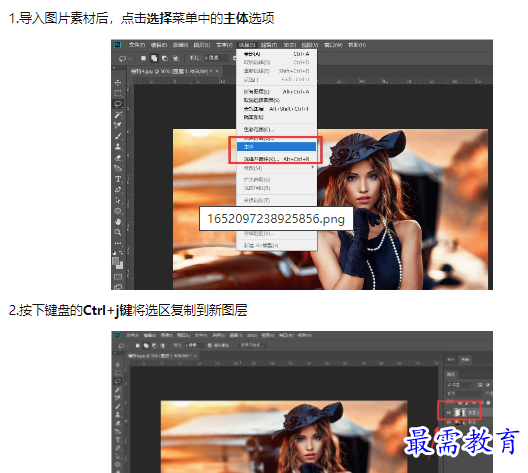Select the Move tool in first screenshot
Viewport: 528px width, 473px height.
pos(118,82)
